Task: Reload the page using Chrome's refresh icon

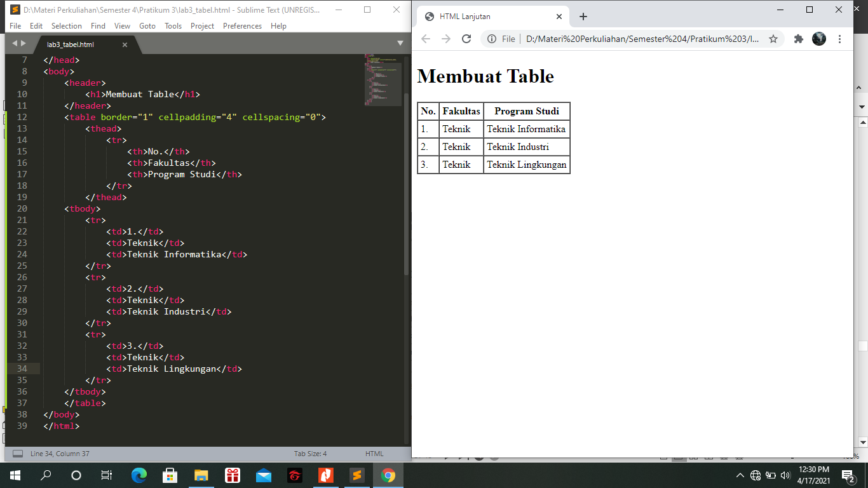Action: [466, 39]
